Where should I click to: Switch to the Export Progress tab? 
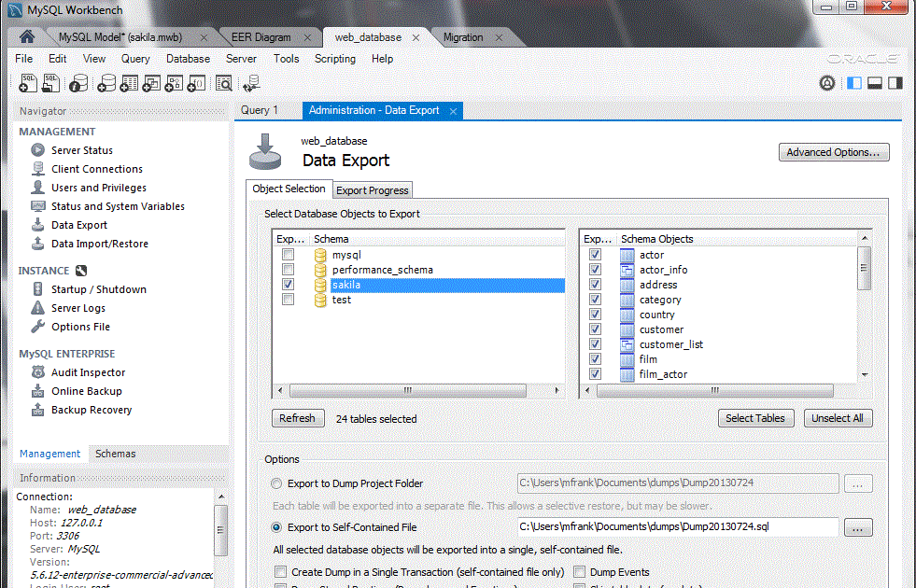coord(372,190)
